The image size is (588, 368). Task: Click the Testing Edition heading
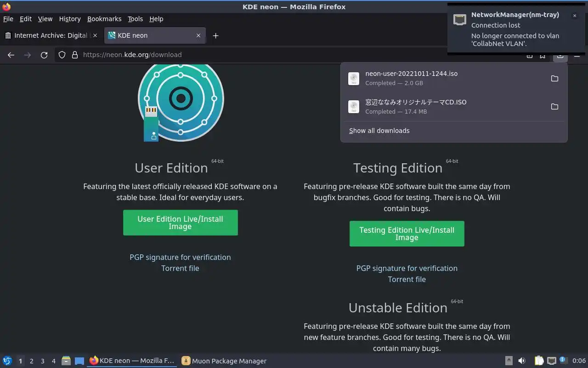pyautogui.click(x=398, y=168)
